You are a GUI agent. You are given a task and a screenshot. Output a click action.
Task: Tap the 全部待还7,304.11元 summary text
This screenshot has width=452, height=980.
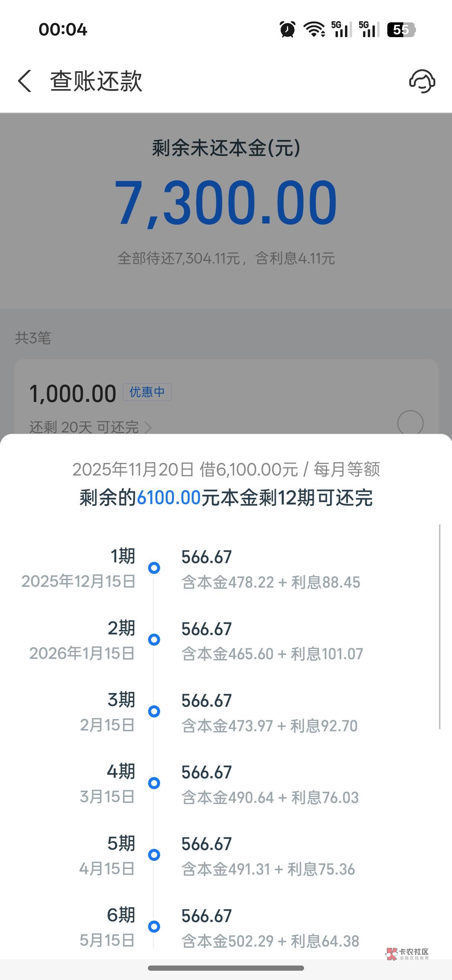pos(226,259)
